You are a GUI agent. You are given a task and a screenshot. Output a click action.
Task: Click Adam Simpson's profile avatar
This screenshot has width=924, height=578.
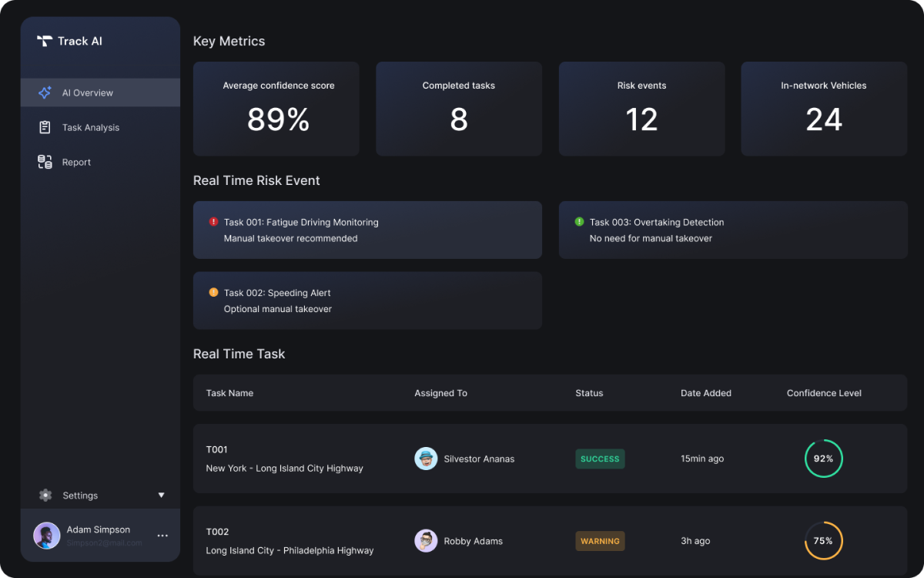[x=47, y=536]
